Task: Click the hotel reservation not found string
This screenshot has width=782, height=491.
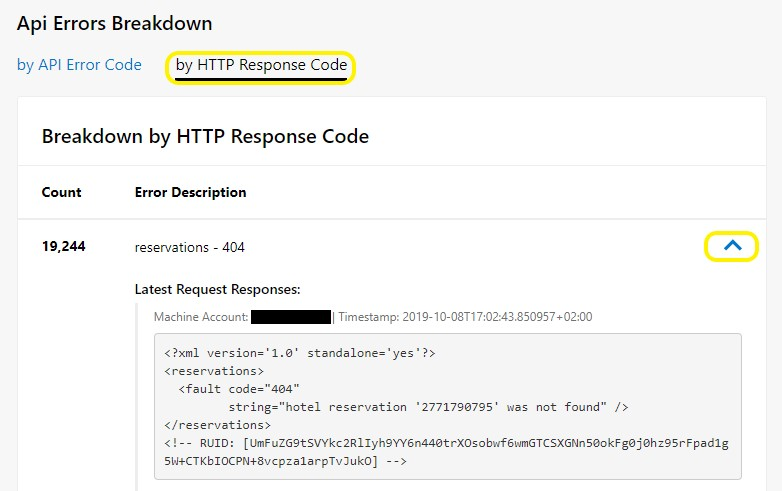Action: click(428, 407)
